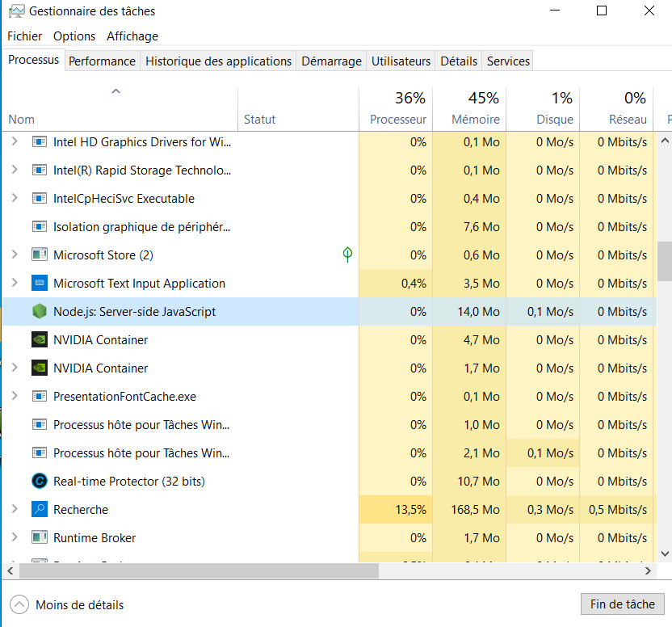Click the 0,5 Mbits/s network value

pyautogui.click(x=618, y=510)
